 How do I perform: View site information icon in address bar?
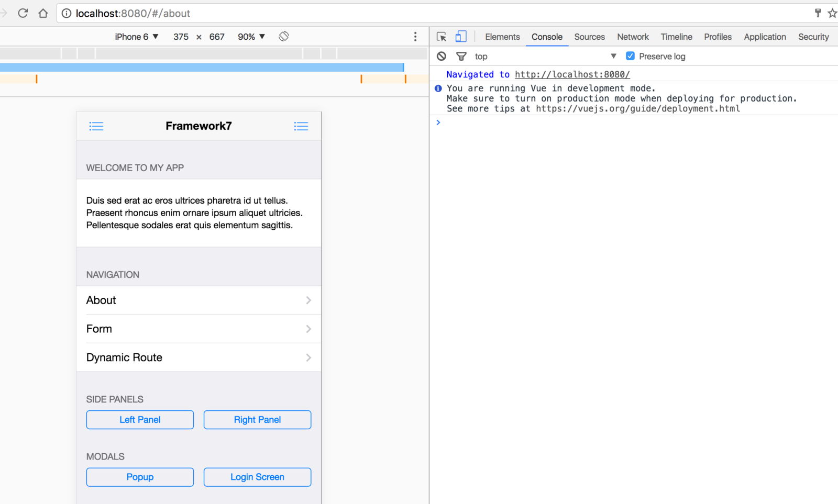click(67, 13)
